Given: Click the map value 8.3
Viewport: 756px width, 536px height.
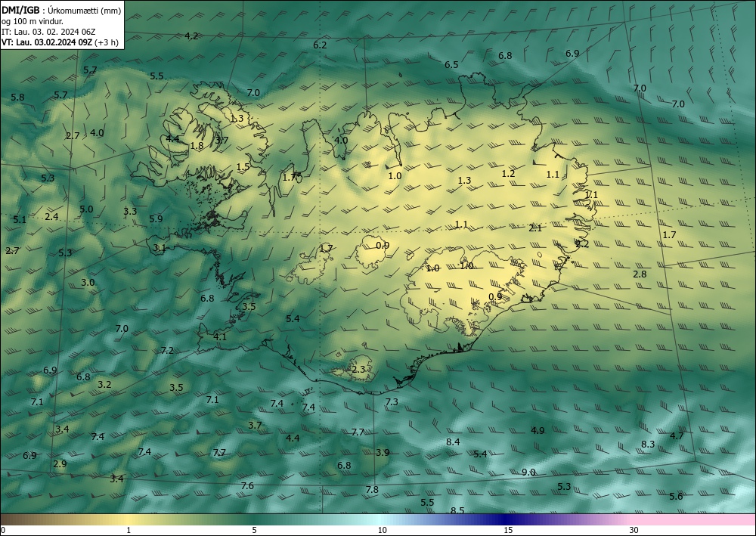Looking at the screenshot, I should 648,444.
